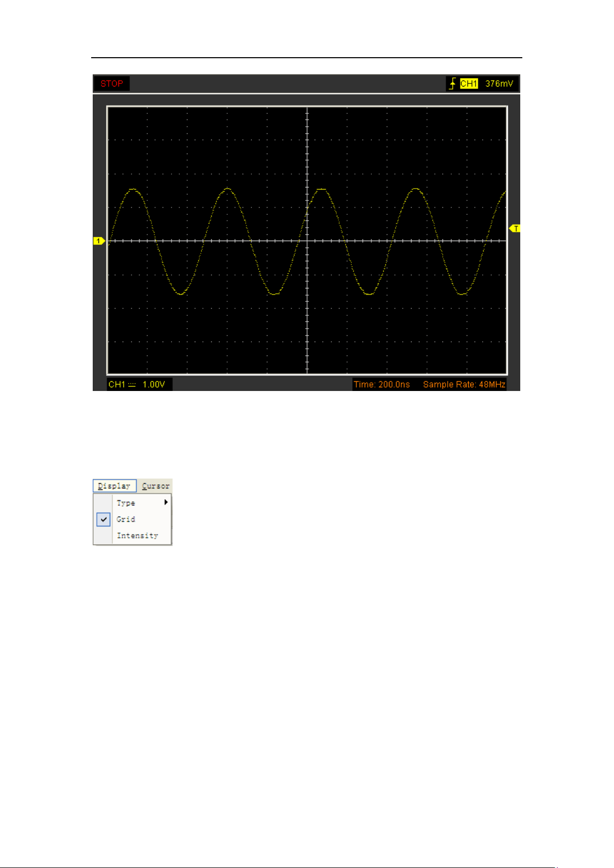Click the red STOP status indicator
The image size is (614, 868).
pyautogui.click(x=111, y=83)
